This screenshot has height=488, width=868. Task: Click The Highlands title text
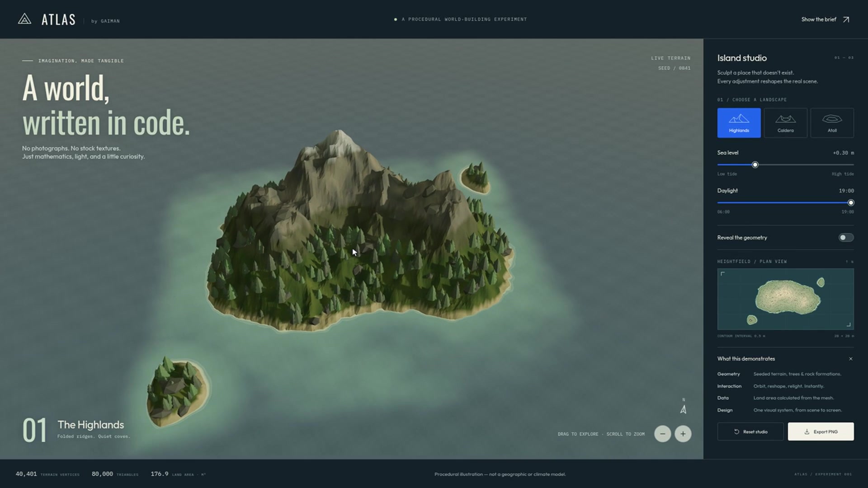(x=90, y=425)
